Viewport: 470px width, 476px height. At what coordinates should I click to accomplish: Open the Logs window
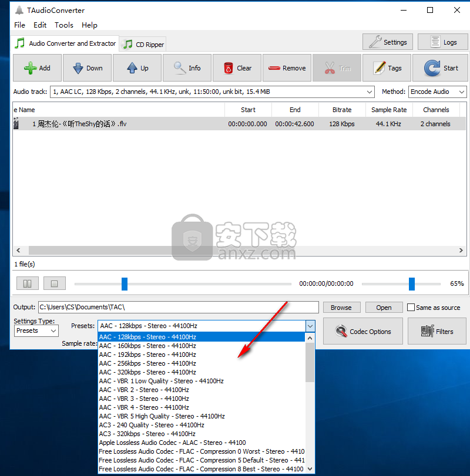coord(443,42)
